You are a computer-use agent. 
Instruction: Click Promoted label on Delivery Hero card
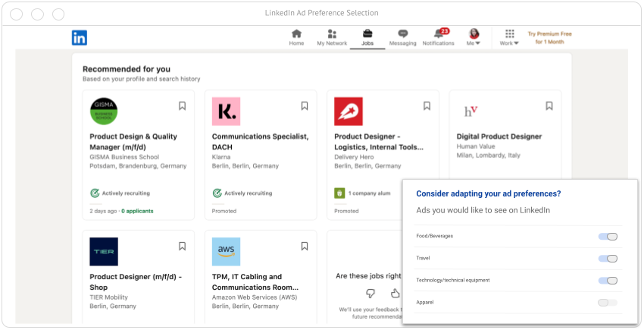point(346,211)
